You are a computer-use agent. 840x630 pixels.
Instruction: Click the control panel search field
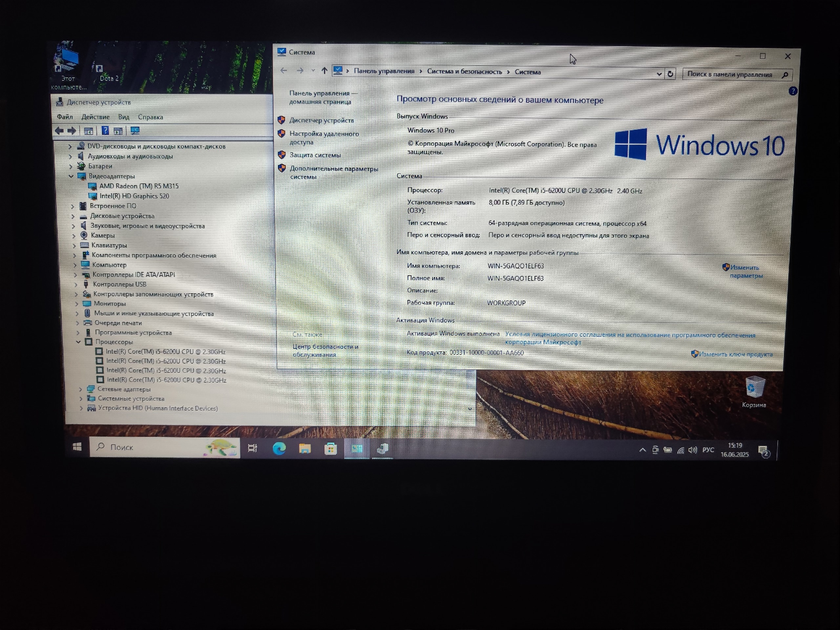pos(737,74)
